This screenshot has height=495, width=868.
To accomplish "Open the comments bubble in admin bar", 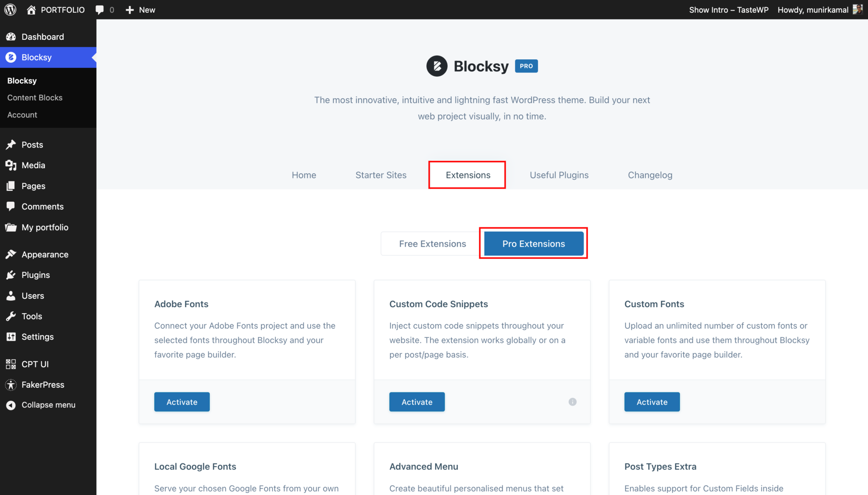I will pyautogui.click(x=99, y=9).
